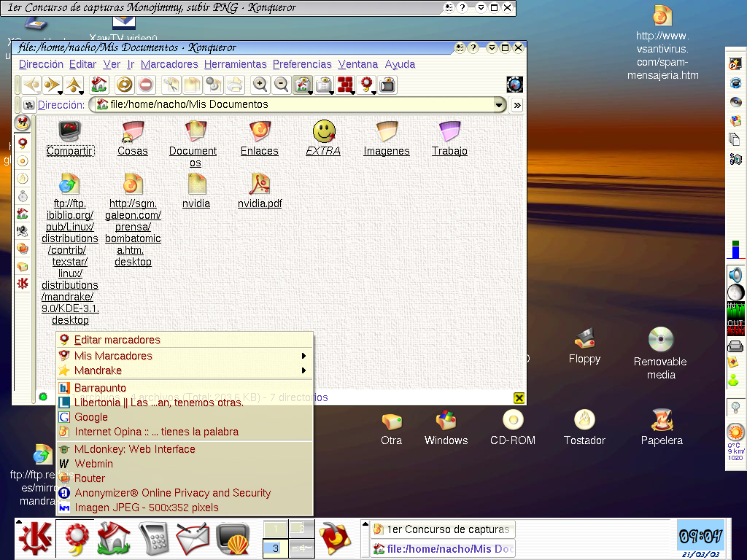Screen dimensions: 747x560
Task: Print with the printer toolbar icon
Action: click(235, 85)
